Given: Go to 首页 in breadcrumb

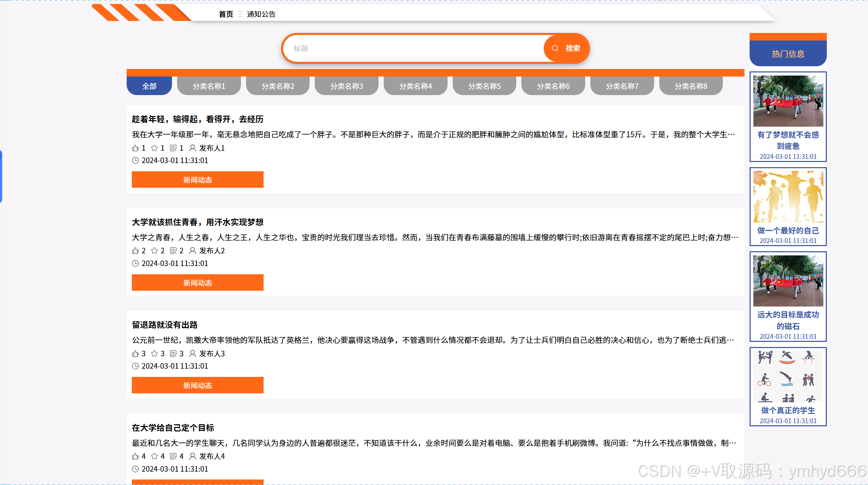Looking at the screenshot, I should point(226,14).
